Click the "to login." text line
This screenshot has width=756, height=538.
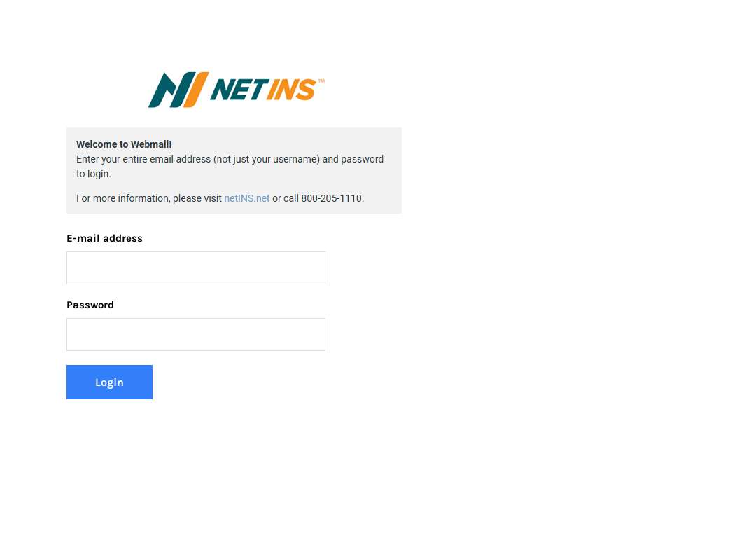[94, 174]
